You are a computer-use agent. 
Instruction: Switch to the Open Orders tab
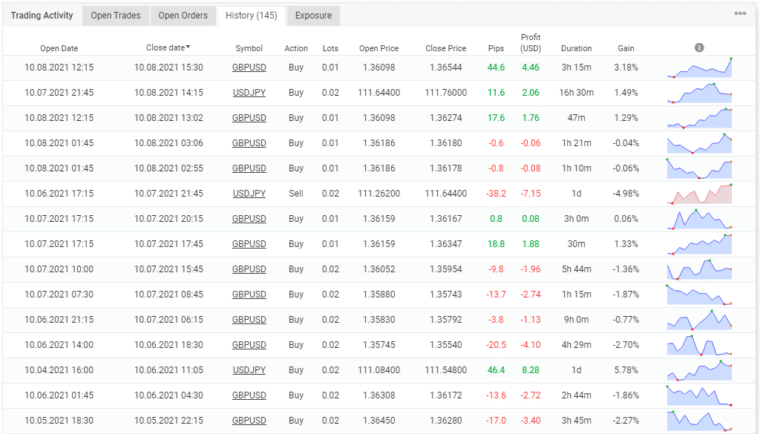click(183, 15)
